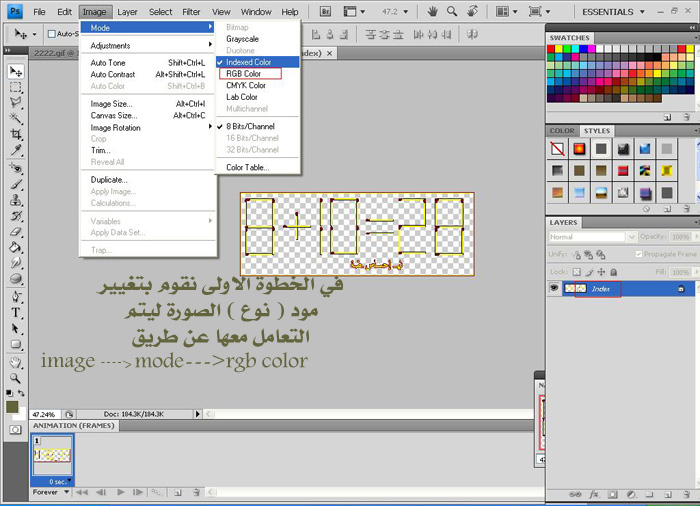Select the Rectangular Marquee tool
The width and height of the screenshot is (700, 506).
[16, 87]
